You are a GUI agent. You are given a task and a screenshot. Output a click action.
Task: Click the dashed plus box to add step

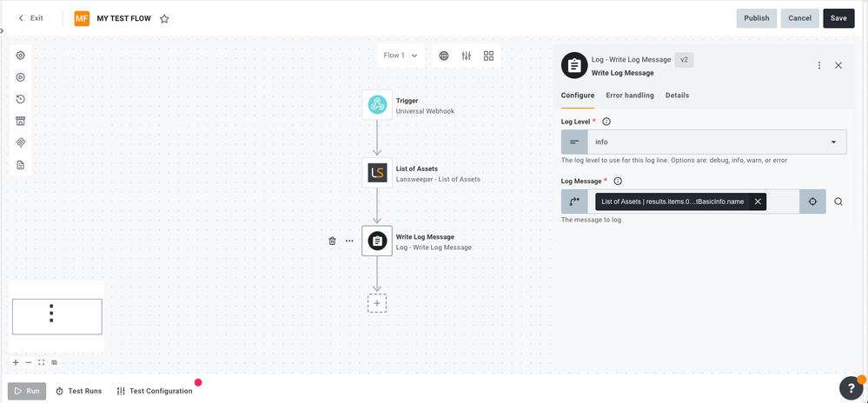tap(377, 303)
